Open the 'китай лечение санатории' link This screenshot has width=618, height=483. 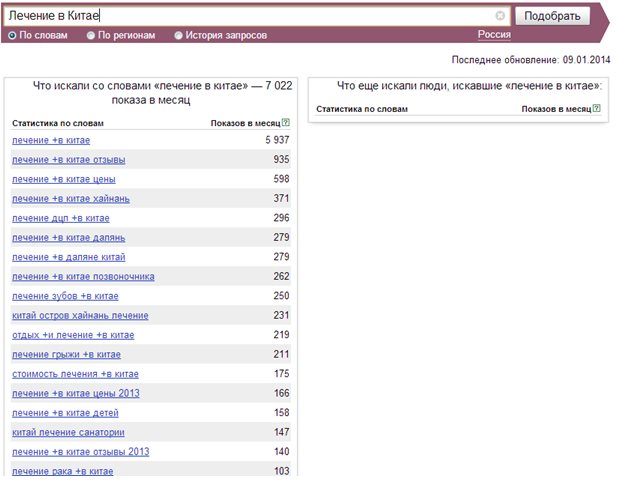pos(68,433)
